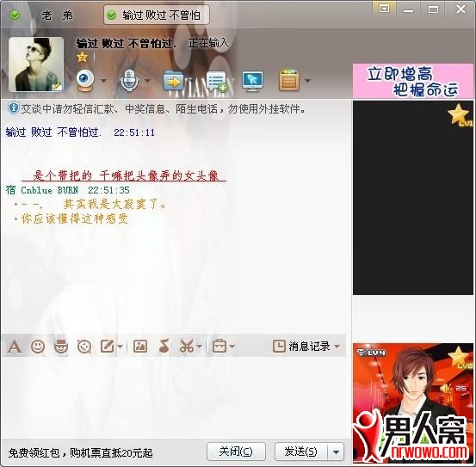
Task: Open the font settings A icon
Action: pos(15,346)
